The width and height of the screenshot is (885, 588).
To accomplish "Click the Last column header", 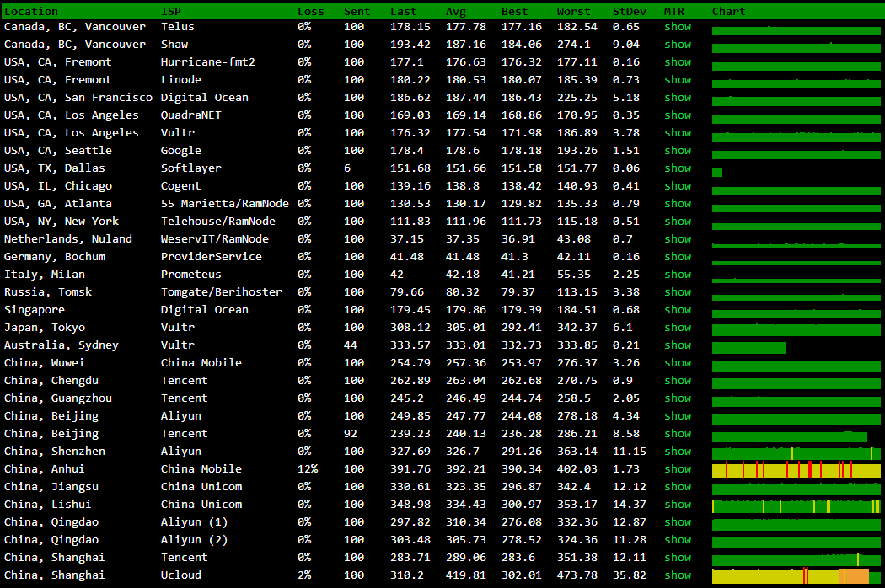I will pos(404,11).
